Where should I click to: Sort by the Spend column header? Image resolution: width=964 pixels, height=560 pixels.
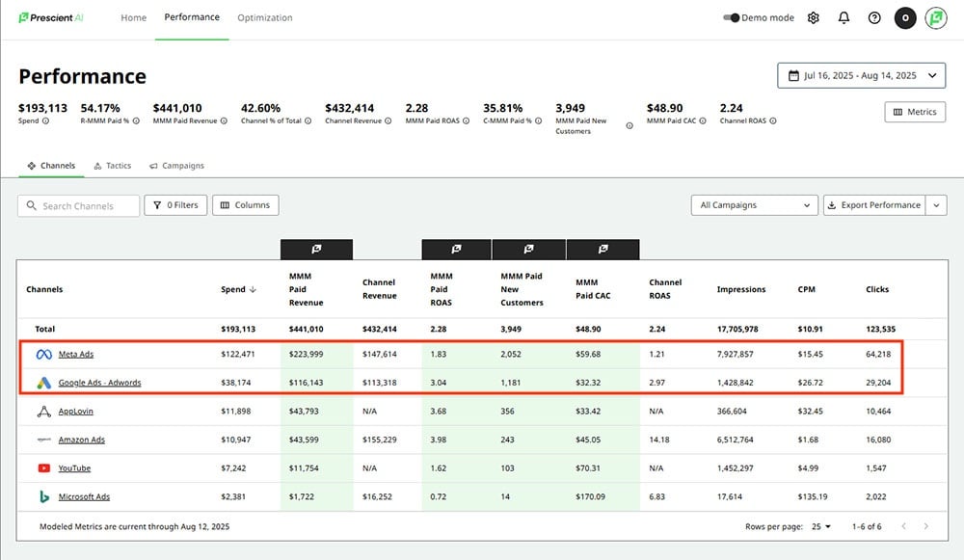click(236, 289)
